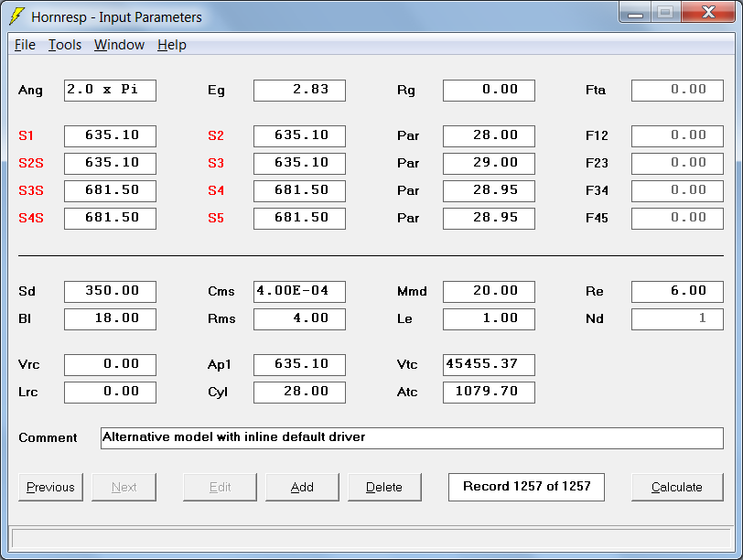Select the Atc field showing 1079.70
This screenshot has height=560, width=743.
[x=489, y=393]
